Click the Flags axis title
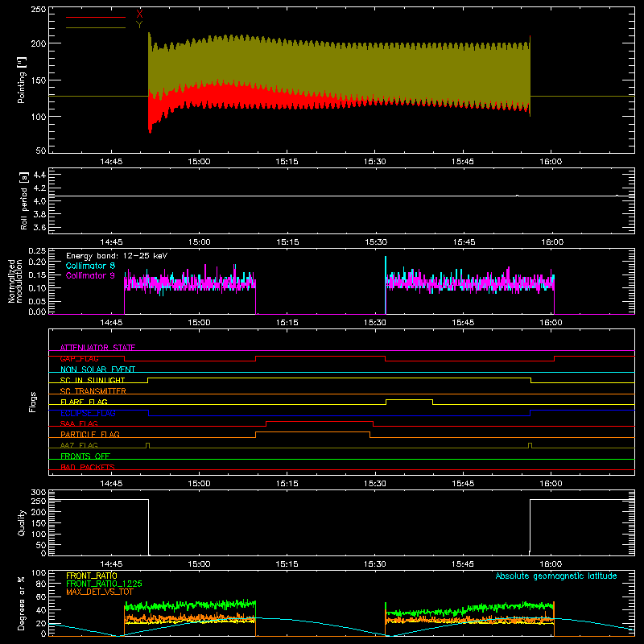 pyautogui.click(x=33, y=402)
